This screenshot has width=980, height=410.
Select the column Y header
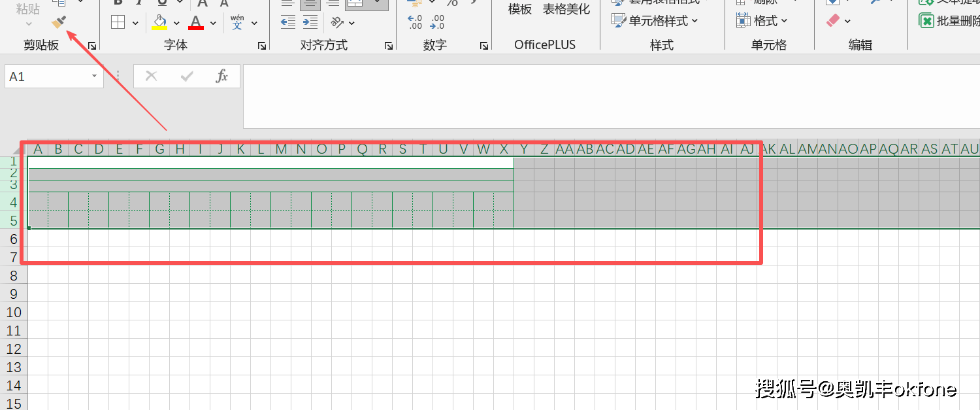524,149
